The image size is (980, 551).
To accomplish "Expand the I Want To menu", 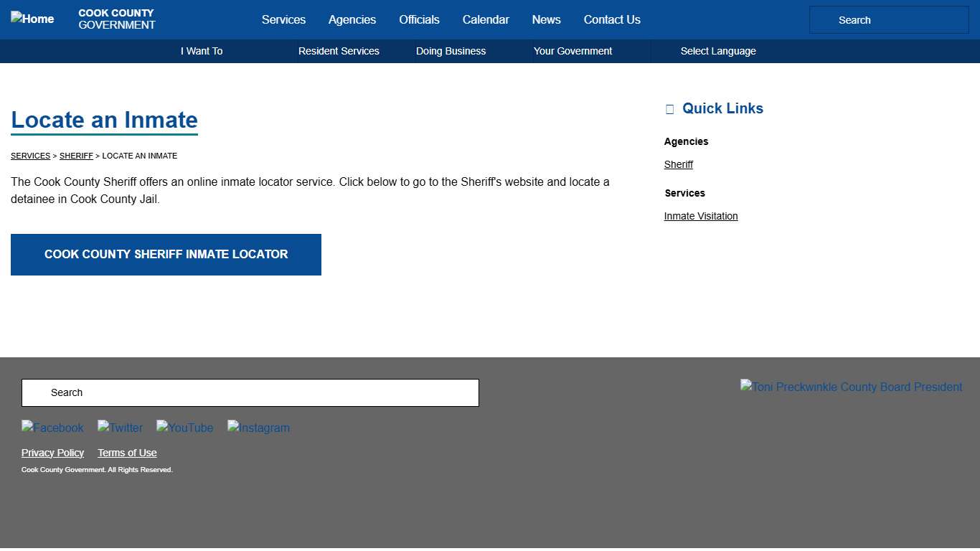I will [x=202, y=51].
